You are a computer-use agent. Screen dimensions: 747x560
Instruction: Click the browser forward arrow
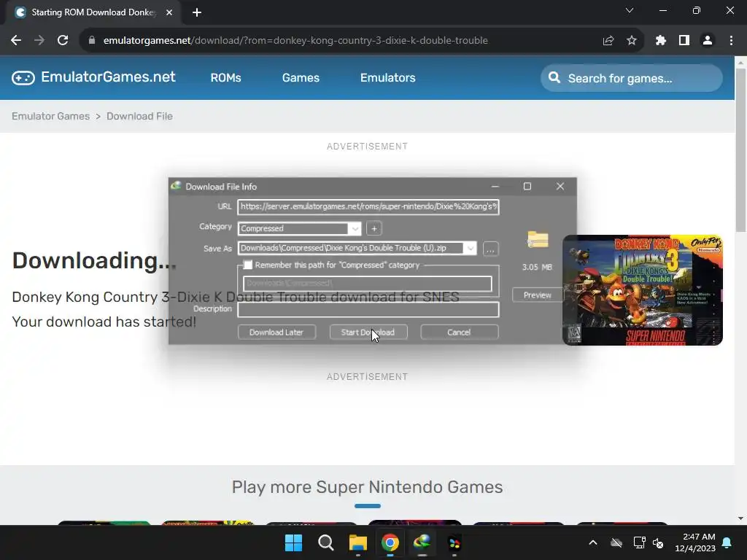click(x=39, y=41)
